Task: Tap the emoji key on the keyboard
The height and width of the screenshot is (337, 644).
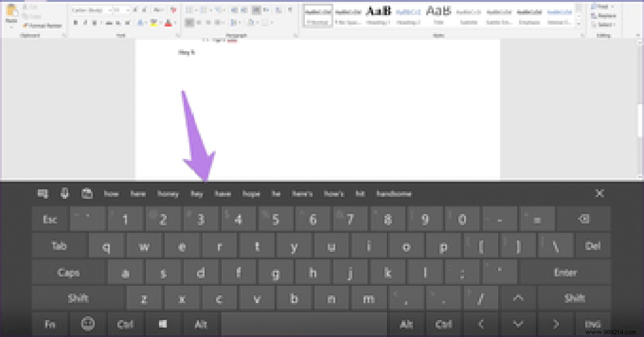Action: coord(88,324)
